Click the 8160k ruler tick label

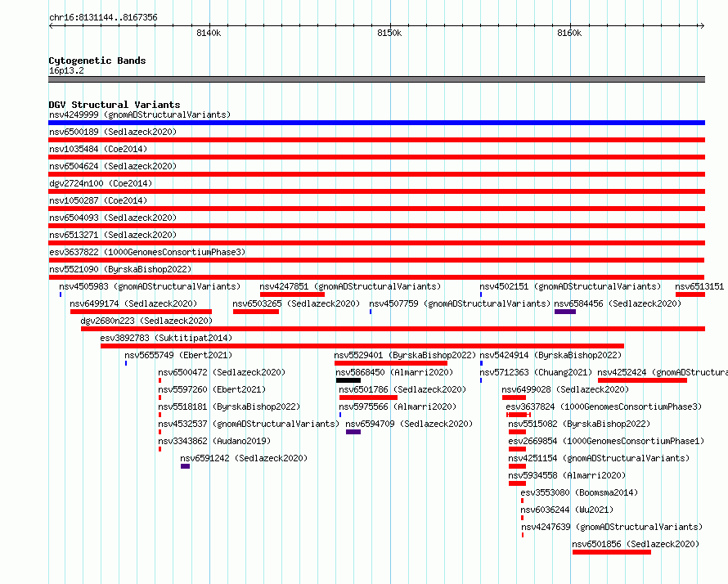click(x=569, y=33)
